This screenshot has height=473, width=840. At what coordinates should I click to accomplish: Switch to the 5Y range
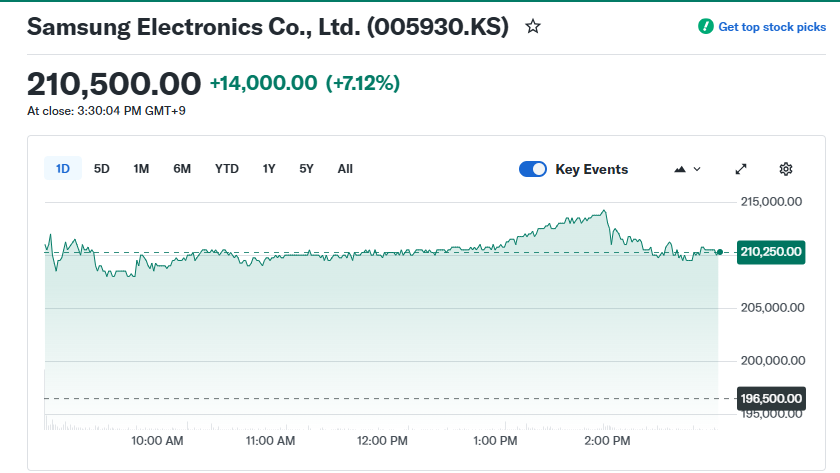point(306,169)
